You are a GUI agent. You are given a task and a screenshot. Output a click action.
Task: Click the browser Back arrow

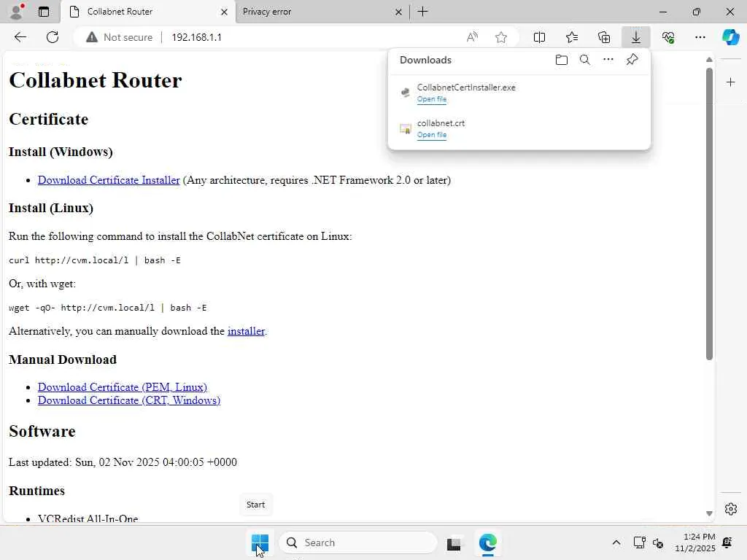click(20, 37)
